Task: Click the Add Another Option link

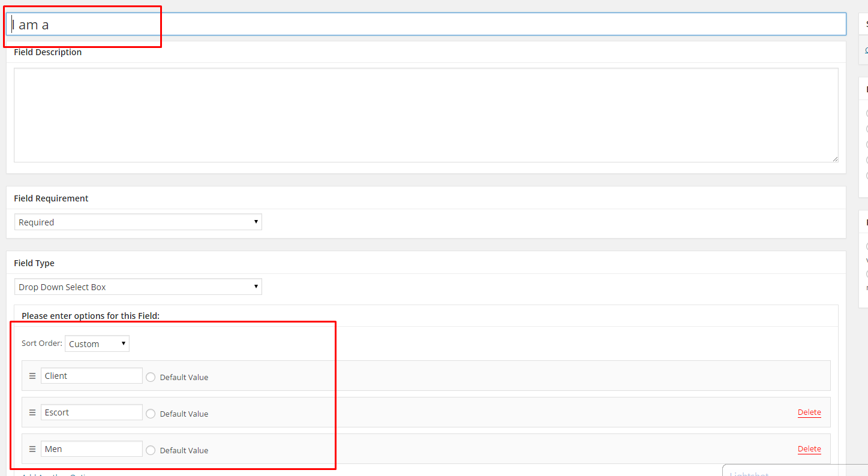Action: tap(55, 474)
